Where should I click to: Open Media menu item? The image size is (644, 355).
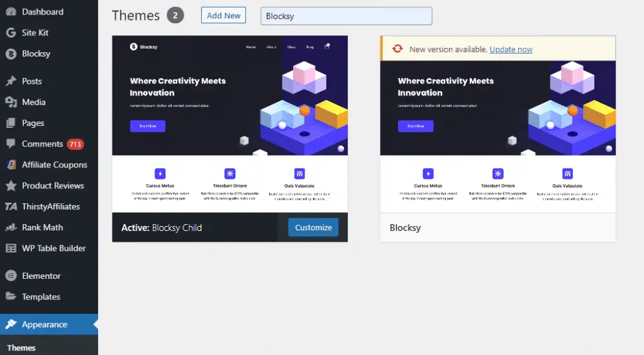point(49,102)
